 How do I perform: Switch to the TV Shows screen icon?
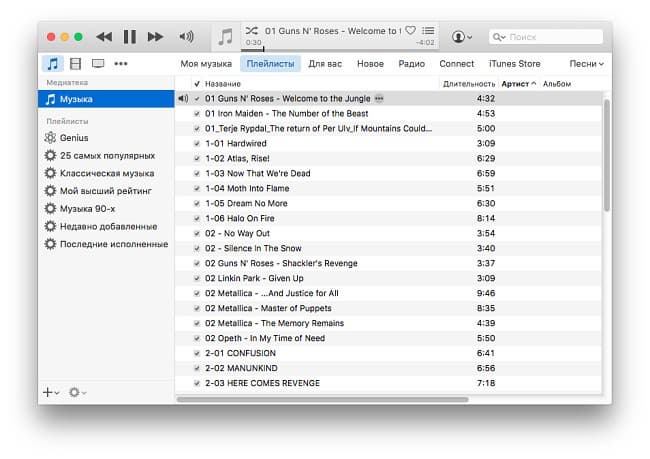[x=98, y=63]
